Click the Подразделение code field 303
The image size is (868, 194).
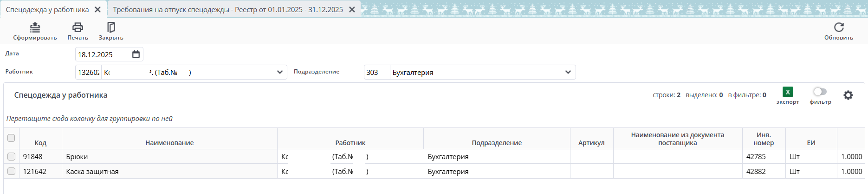tap(376, 73)
